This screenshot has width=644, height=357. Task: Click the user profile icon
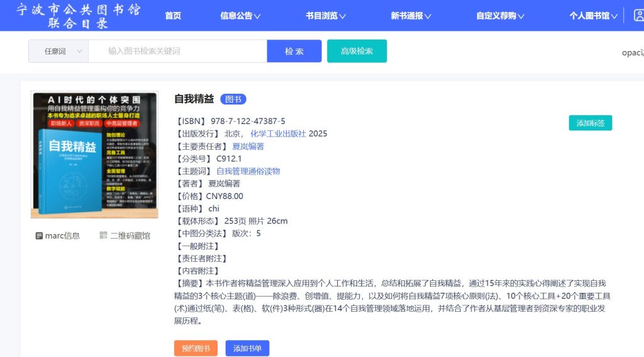(x=637, y=16)
